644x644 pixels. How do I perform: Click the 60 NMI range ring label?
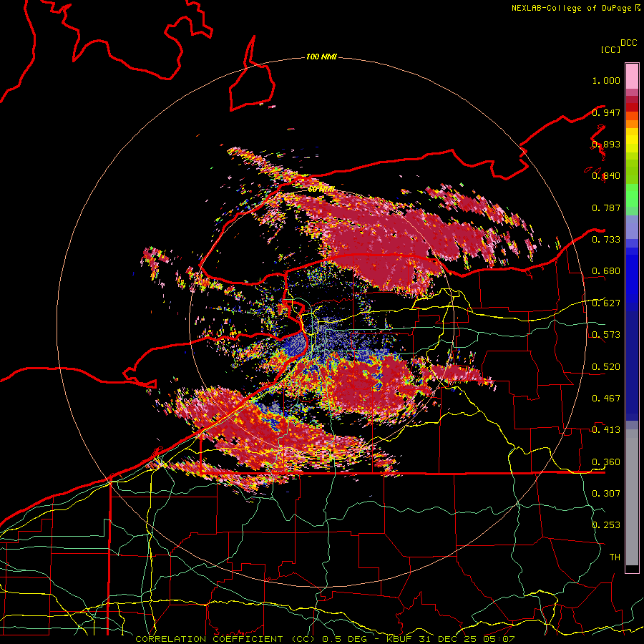pos(321,190)
